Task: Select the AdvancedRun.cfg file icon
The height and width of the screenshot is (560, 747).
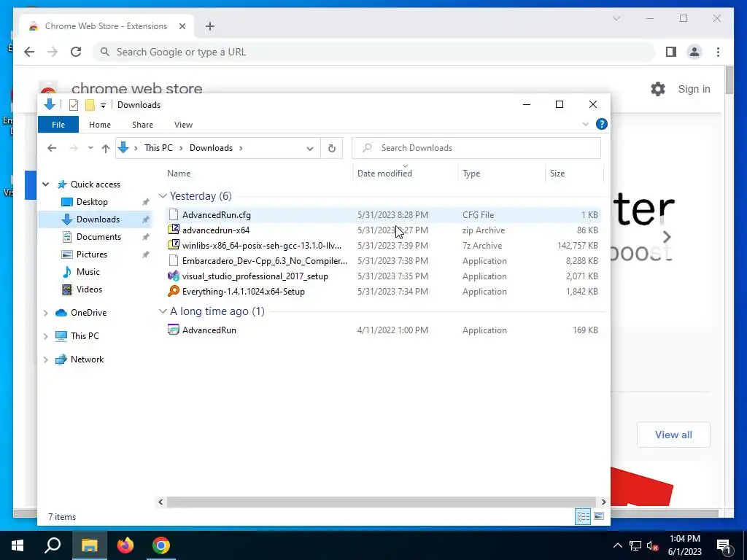Action: tap(174, 215)
